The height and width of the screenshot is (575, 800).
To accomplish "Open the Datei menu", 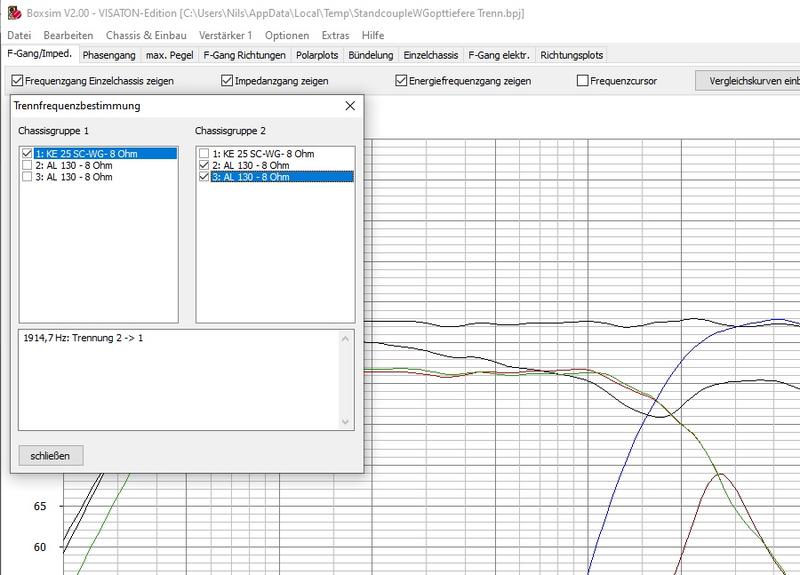I will tap(21, 35).
